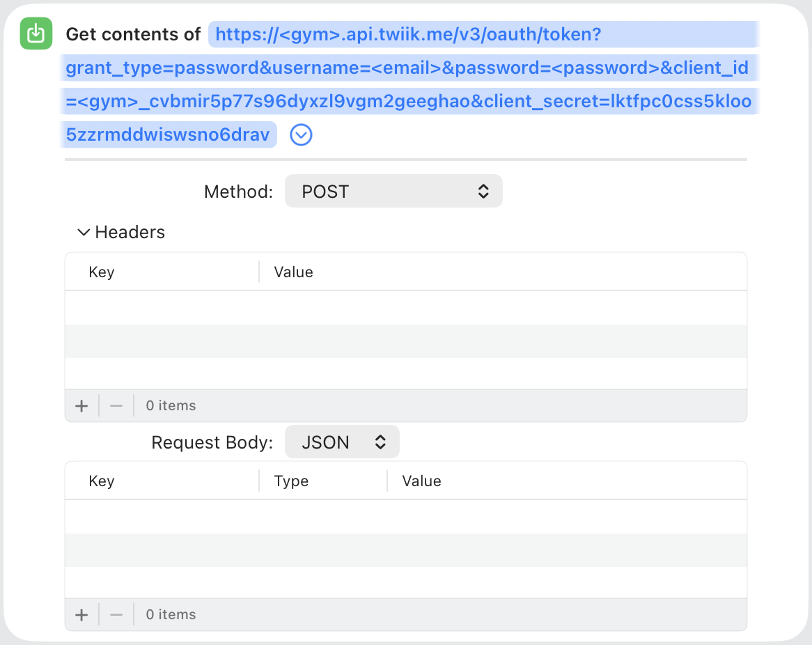Click the plus icon under Headers table
The height and width of the screenshot is (645, 812).
click(x=81, y=405)
